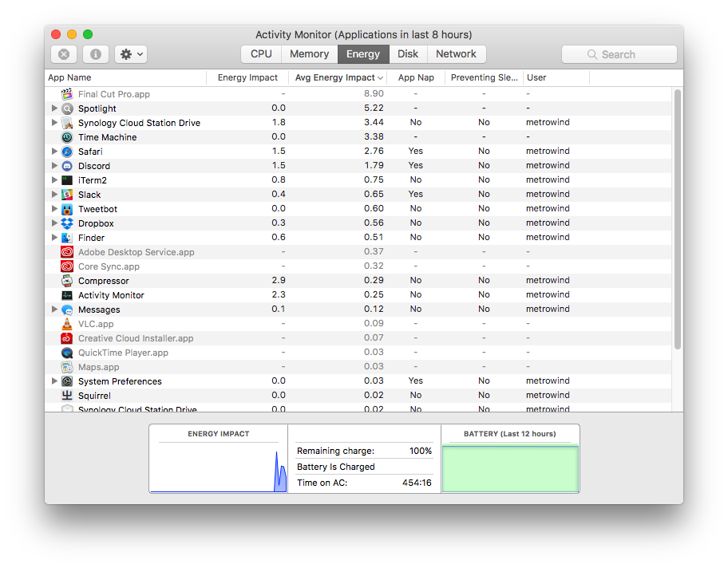Expand the iTerm2 disclosure triangle
The width and height of the screenshot is (728, 568).
54,180
